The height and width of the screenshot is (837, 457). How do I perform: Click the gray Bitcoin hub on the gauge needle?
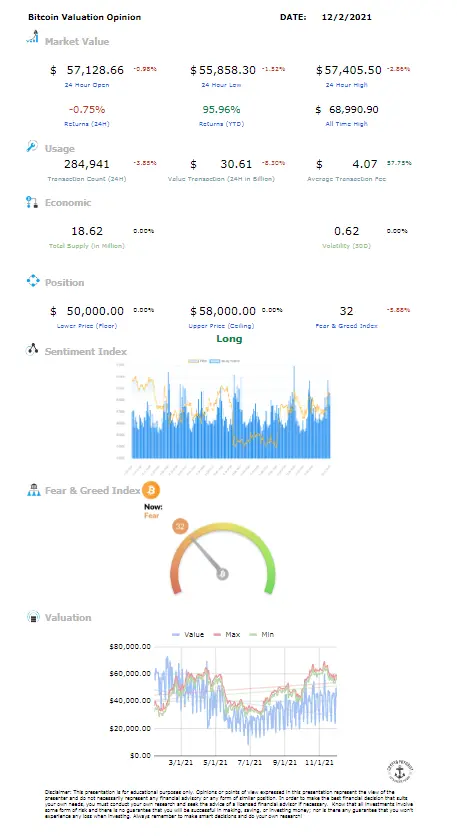pyautogui.click(x=222, y=574)
